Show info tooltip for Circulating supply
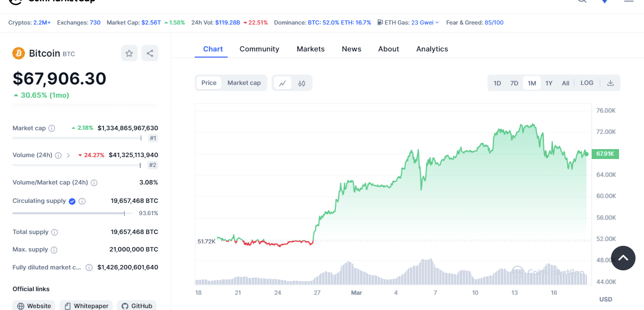 [82, 201]
